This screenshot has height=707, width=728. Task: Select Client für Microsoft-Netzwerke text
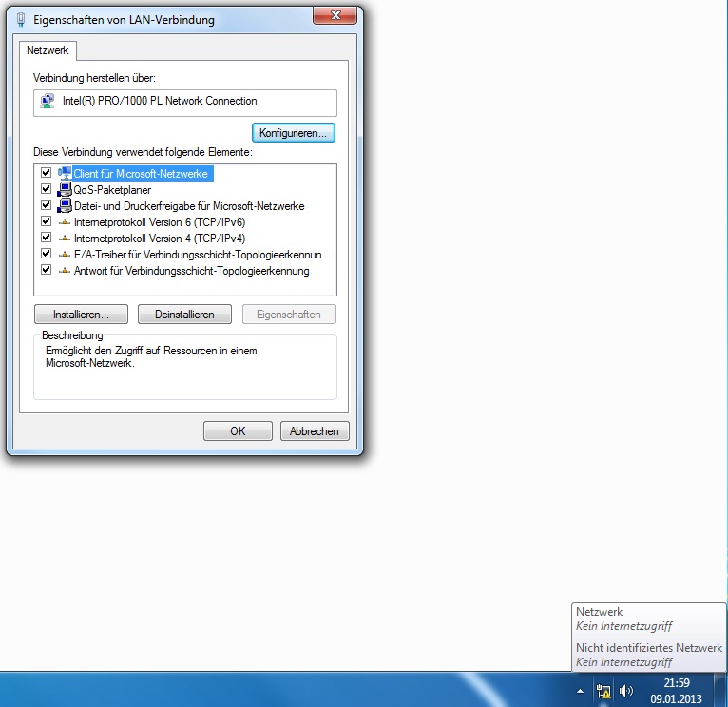pos(141,174)
